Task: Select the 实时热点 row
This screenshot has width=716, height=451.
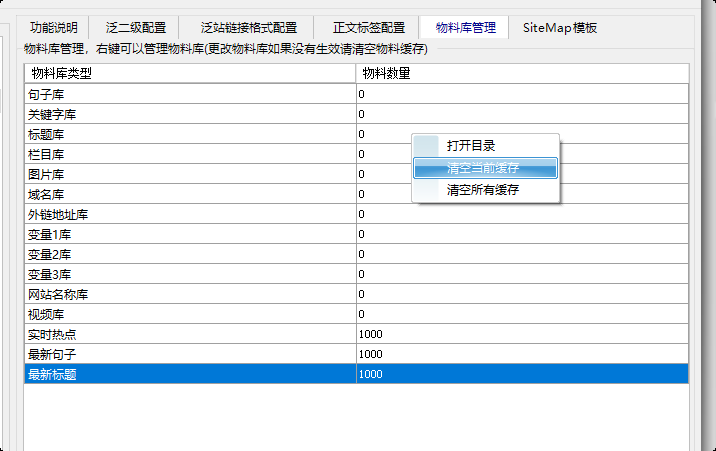Action: (356, 334)
